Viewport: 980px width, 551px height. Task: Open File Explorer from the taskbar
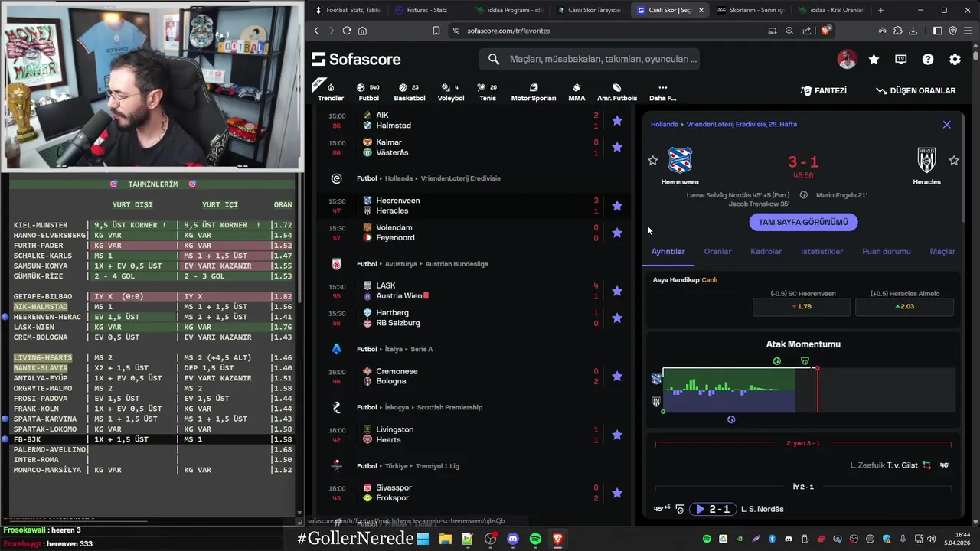[446, 539]
